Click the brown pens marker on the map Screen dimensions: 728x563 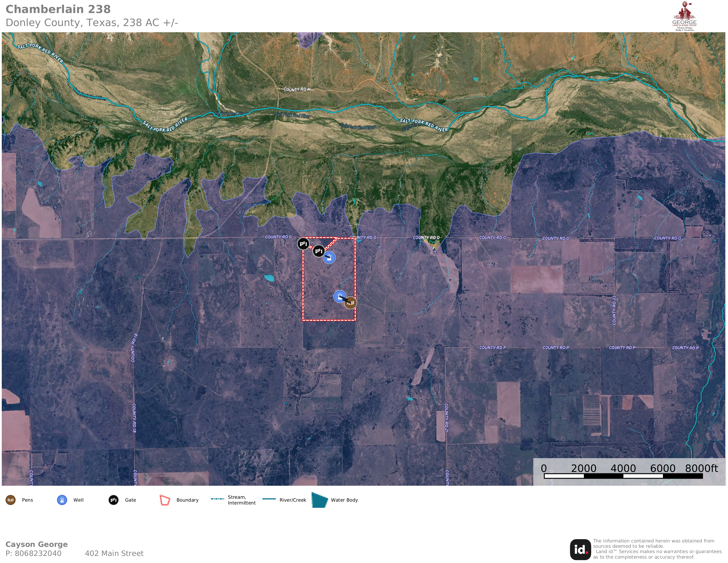pyautogui.click(x=350, y=303)
